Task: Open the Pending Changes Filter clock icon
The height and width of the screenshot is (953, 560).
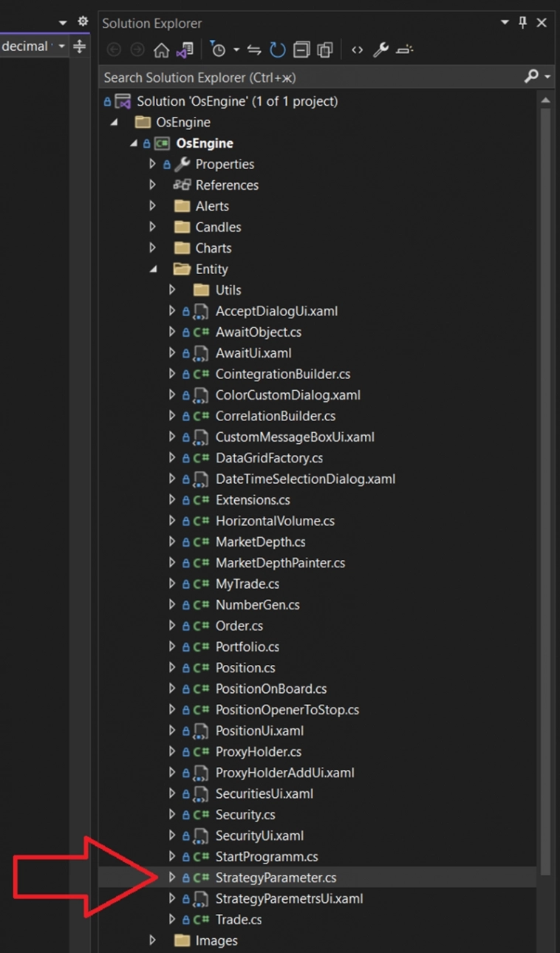Action: point(219,50)
